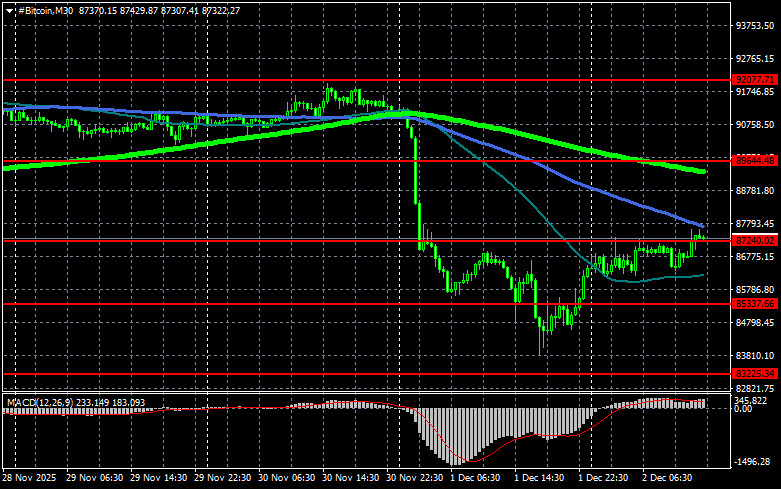
Task: Click the MACD(12,26,9) indicator label
Action: click(x=40, y=402)
